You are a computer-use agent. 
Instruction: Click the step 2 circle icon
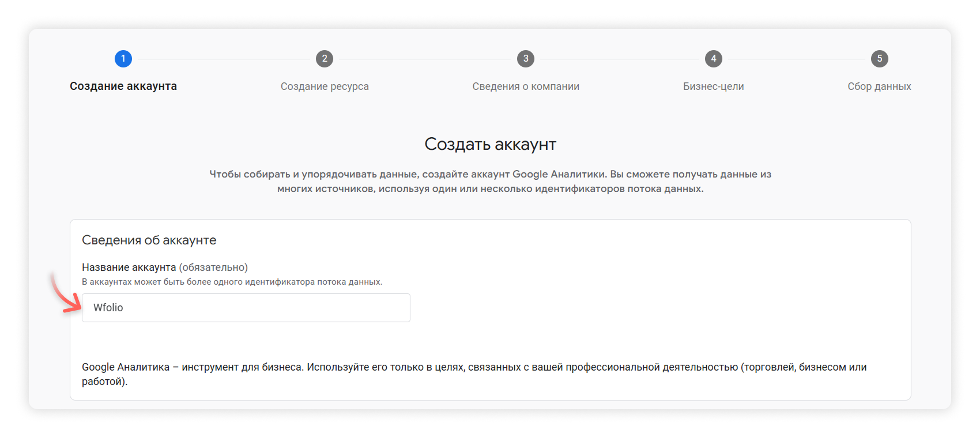coord(325,59)
